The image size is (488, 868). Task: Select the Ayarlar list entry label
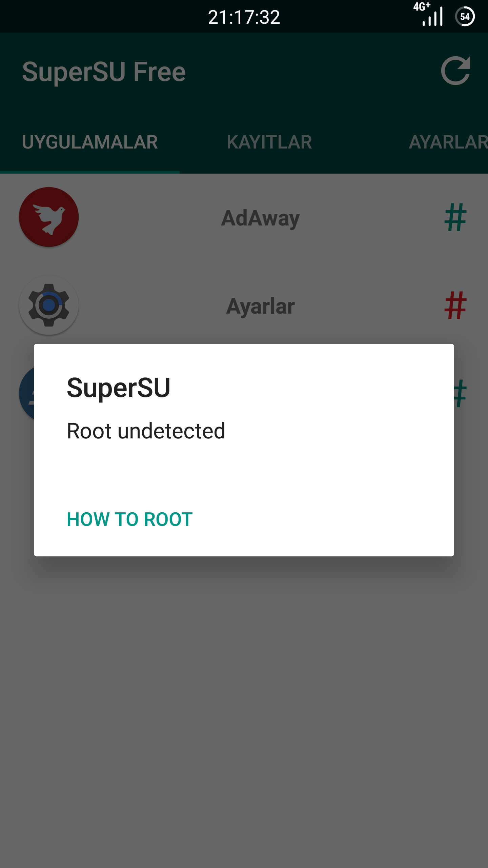click(260, 306)
